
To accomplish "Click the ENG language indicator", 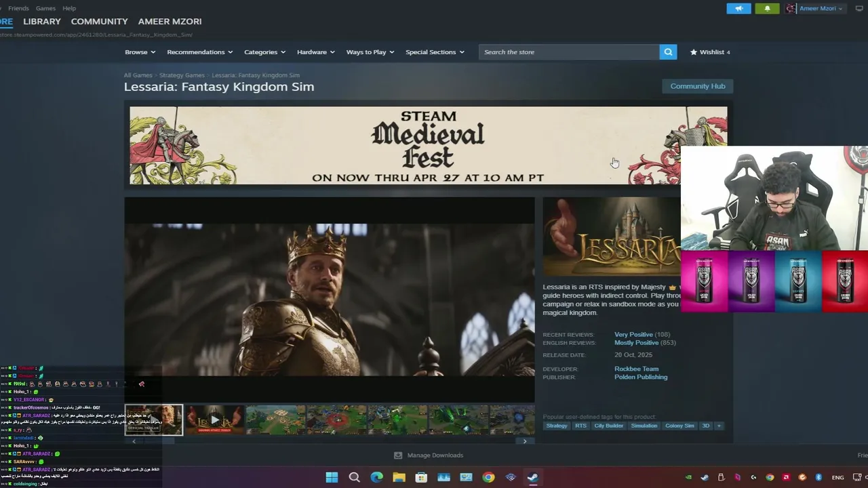I will tap(837, 477).
